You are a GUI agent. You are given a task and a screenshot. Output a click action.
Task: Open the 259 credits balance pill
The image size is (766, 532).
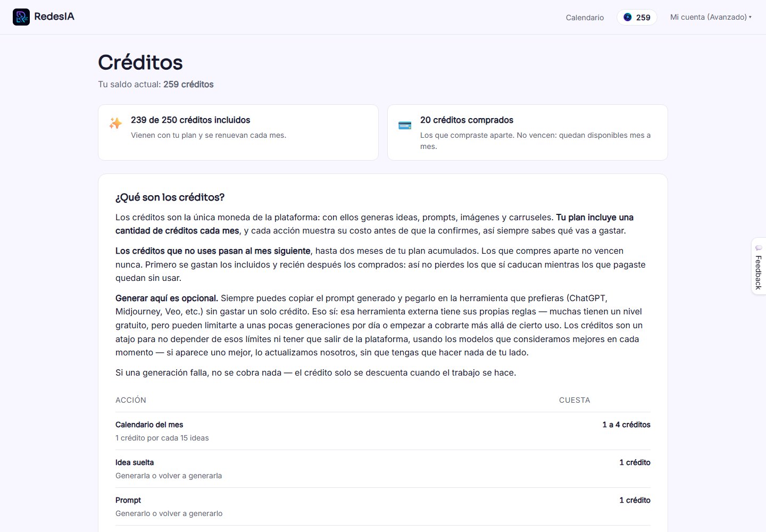point(637,18)
